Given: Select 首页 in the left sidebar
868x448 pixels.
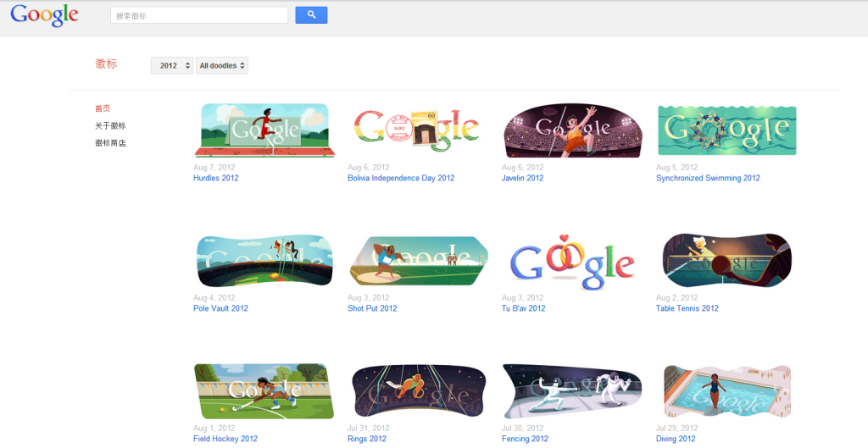Looking at the screenshot, I should coord(103,108).
